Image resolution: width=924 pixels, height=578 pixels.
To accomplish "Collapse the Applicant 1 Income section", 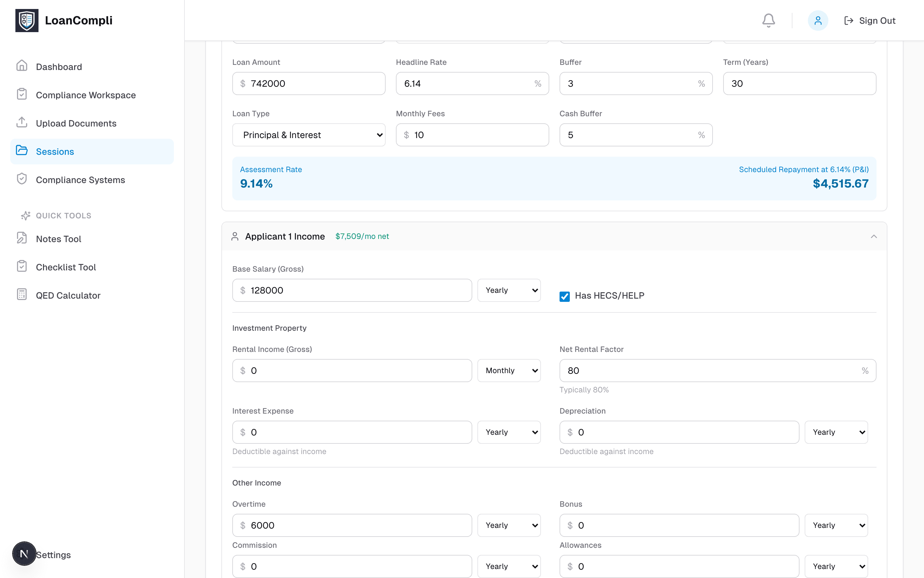I will tap(874, 236).
